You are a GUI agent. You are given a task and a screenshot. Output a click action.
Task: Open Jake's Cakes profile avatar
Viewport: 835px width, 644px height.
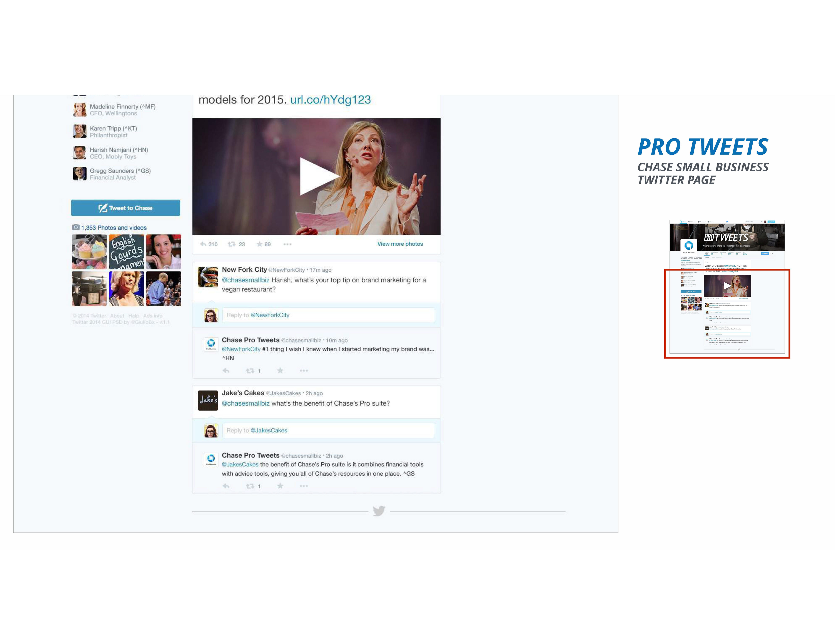point(208,400)
